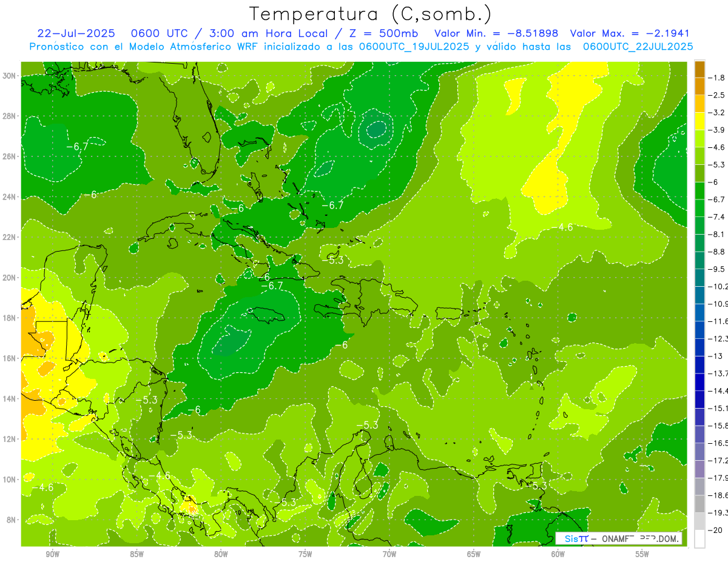
Task: Click the color swatch between -2.5 and -3.2
Action: click(x=700, y=104)
